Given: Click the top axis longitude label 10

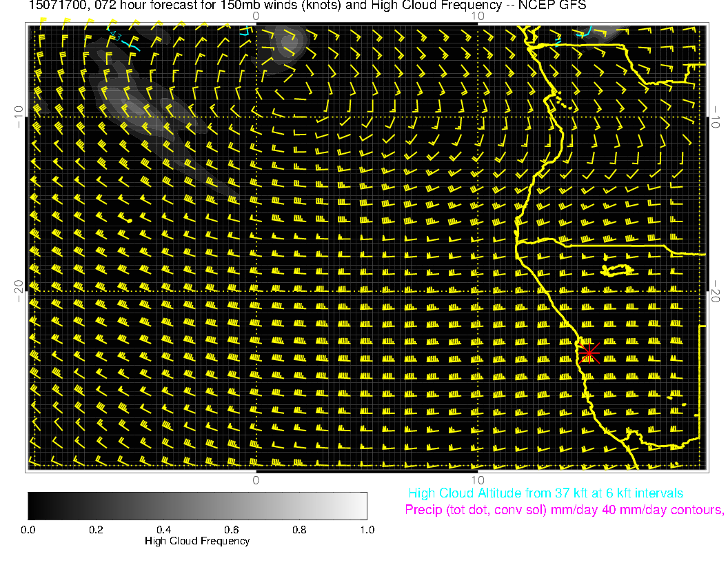Looking at the screenshot, I should pyautogui.click(x=478, y=17).
